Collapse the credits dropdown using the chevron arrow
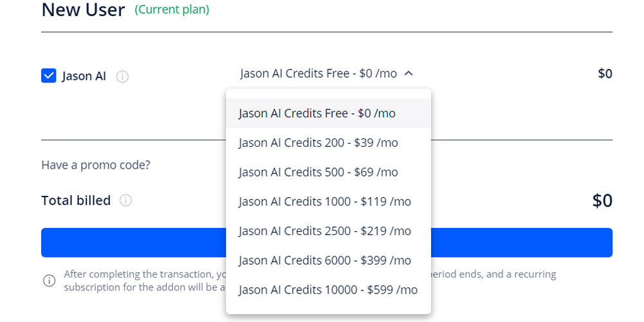This screenshot has width=644, height=322. pos(409,73)
